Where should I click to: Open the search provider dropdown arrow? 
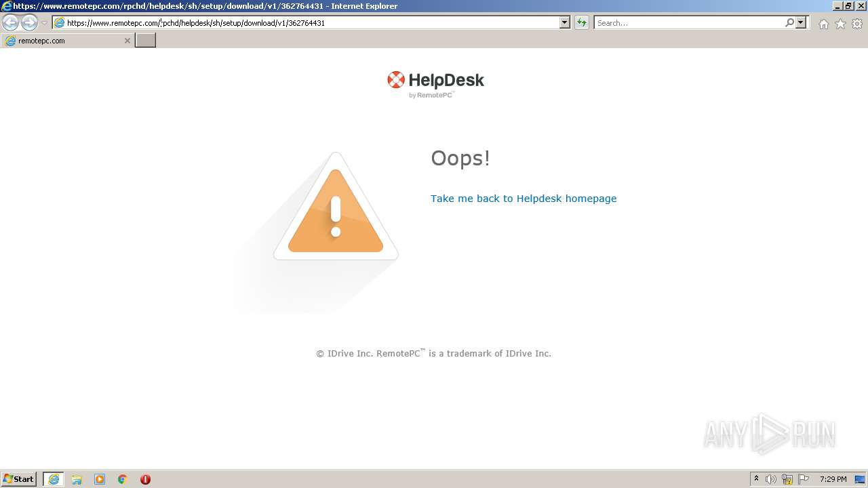801,22
